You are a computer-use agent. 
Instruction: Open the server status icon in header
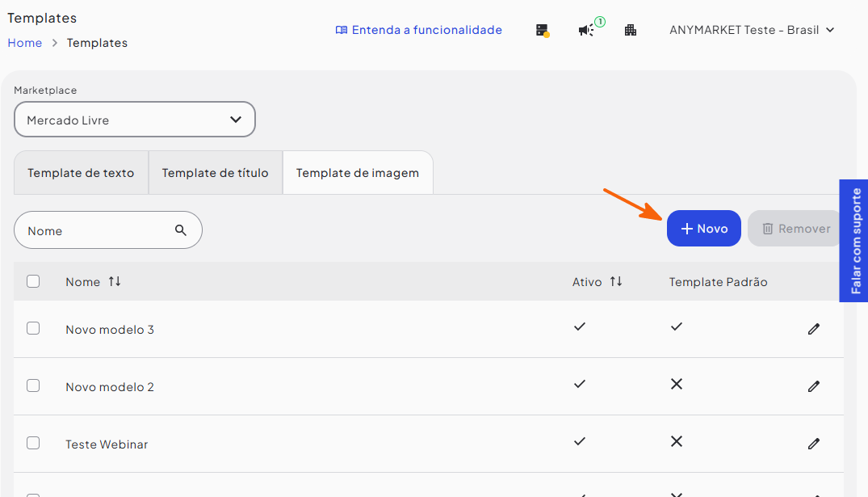[x=543, y=31]
